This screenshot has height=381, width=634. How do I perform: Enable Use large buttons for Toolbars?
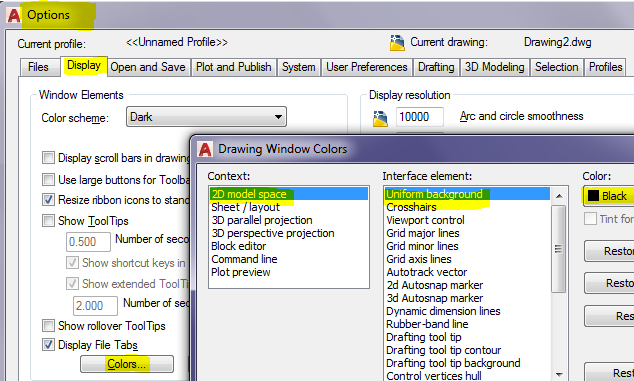click(x=49, y=179)
